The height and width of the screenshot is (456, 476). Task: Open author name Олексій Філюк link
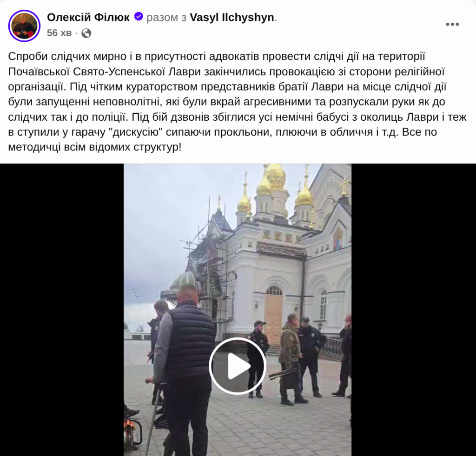(88, 17)
